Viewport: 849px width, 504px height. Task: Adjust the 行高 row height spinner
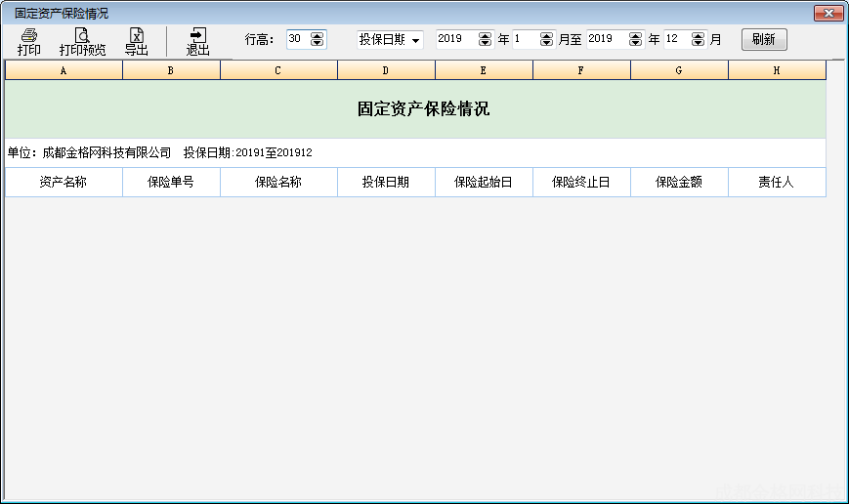coord(317,39)
